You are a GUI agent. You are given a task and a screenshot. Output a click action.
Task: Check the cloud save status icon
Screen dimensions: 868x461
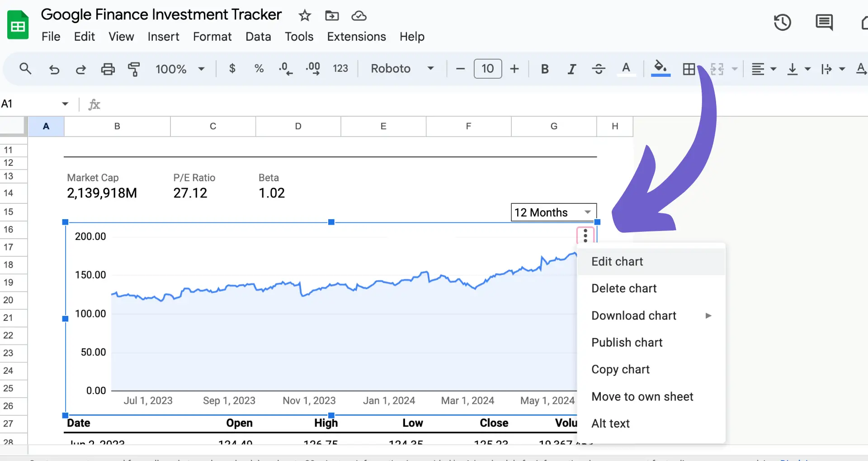359,16
